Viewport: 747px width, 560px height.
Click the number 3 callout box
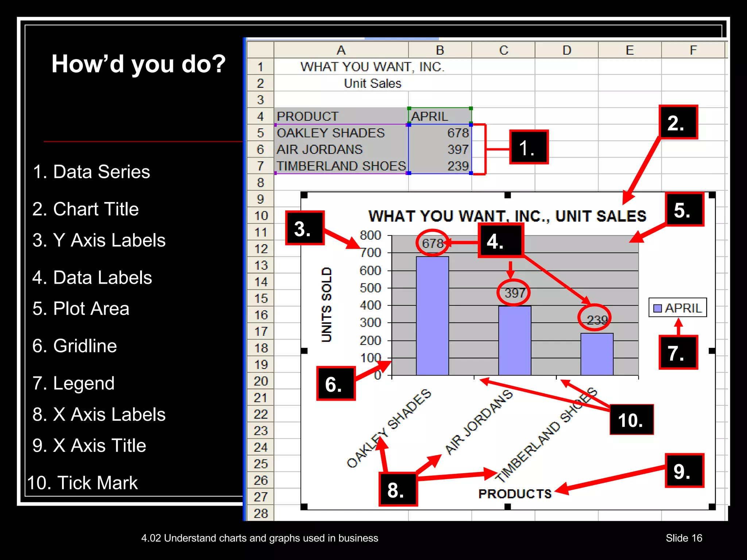tap(305, 228)
